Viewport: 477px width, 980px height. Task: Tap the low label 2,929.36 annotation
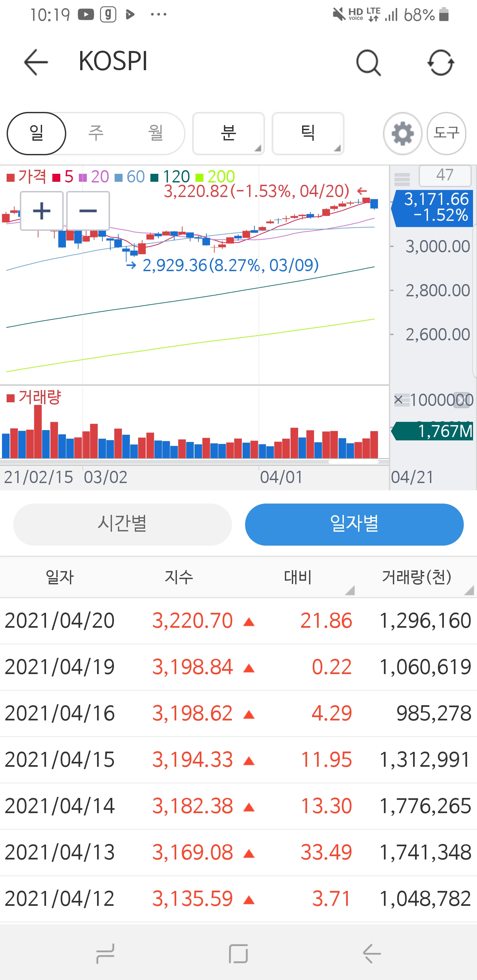coord(231,265)
